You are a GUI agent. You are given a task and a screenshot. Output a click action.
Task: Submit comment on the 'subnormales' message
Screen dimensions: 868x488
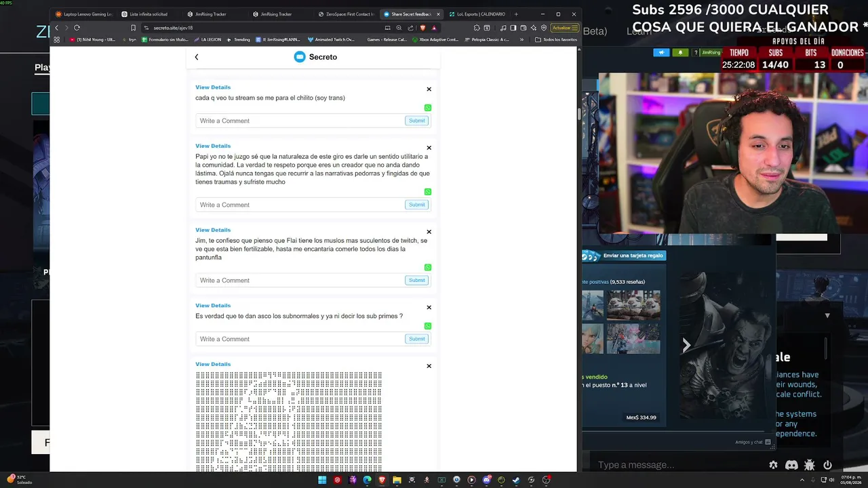(x=416, y=339)
